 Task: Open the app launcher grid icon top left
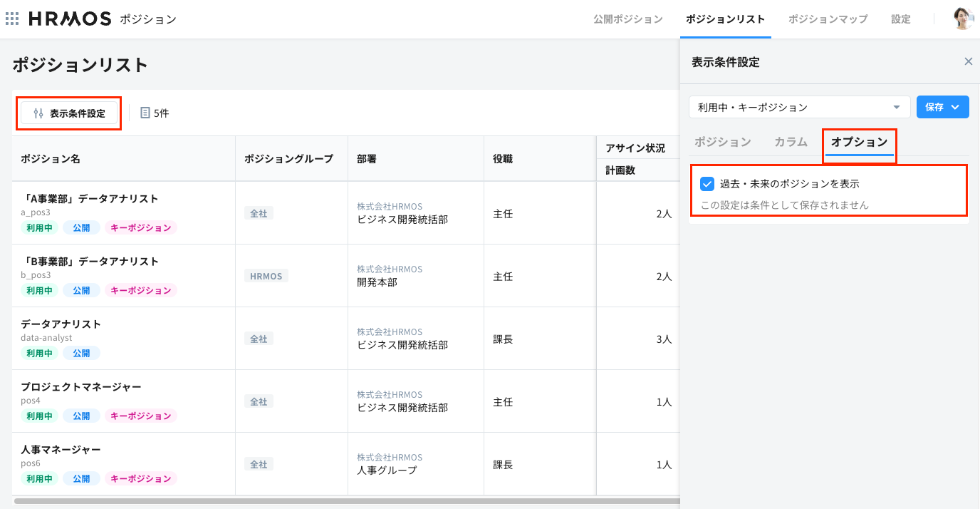11,19
